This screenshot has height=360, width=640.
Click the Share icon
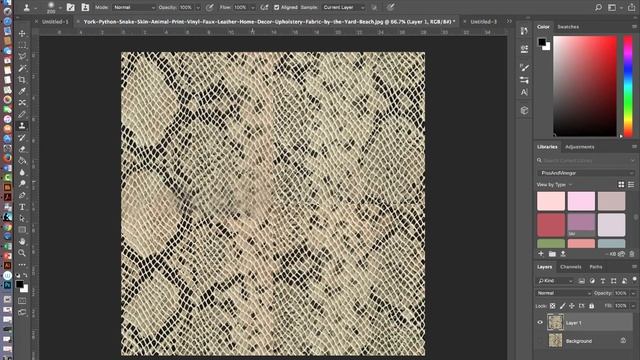(x=631, y=7)
